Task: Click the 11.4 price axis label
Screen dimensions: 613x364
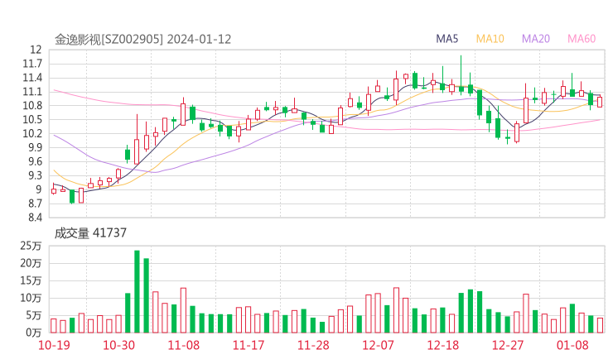Action: tap(32, 78)
